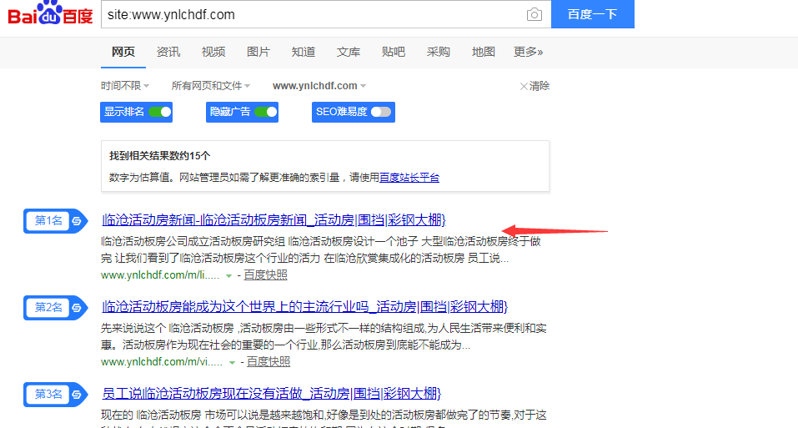Toggle the 隐藏广告 switch
The width and height of the screenshot is (798, 428).
pyautogui.click(x=266, y=112)
